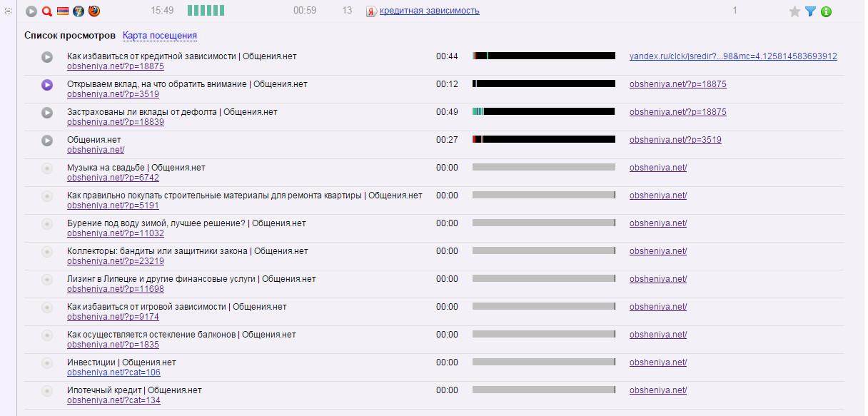Click the activity timeline bar of the 00:49 row
868x416 pixels.
[544, 111]
